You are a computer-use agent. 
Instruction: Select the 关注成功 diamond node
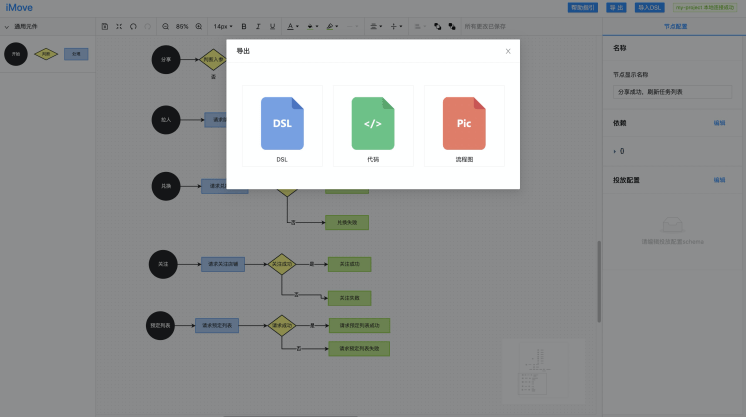click(282, 264)
